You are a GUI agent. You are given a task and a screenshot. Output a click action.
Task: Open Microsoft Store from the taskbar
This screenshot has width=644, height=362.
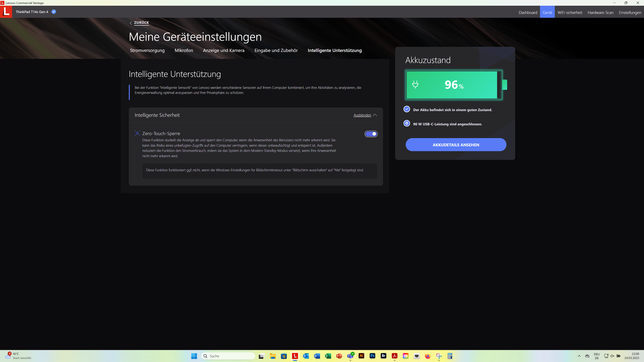(283, 356)
